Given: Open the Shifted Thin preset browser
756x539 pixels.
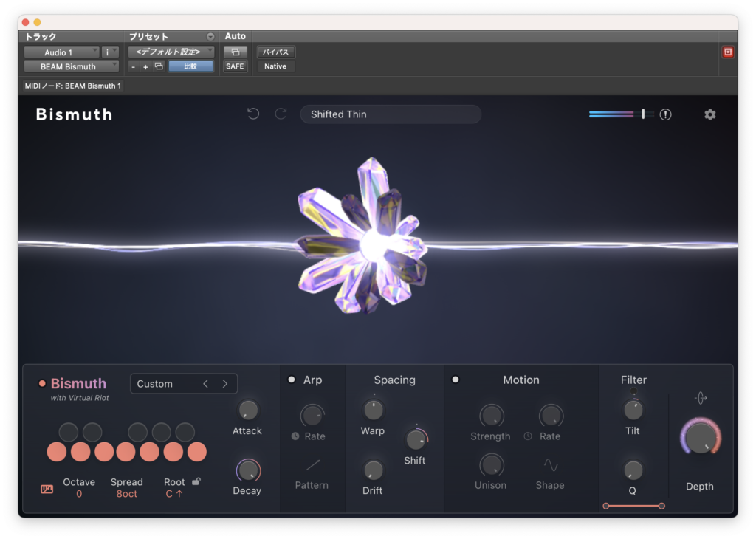Looking at the screenshot, I should click(x=391, y=114).
